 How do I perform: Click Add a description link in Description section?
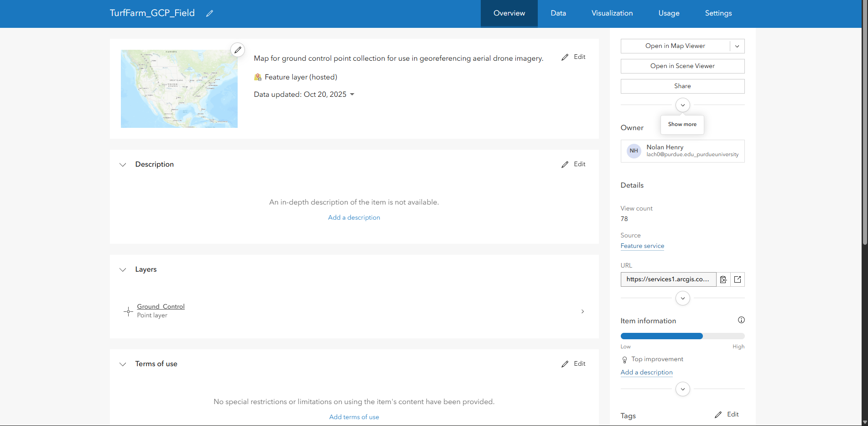click(x=354, y=218)
